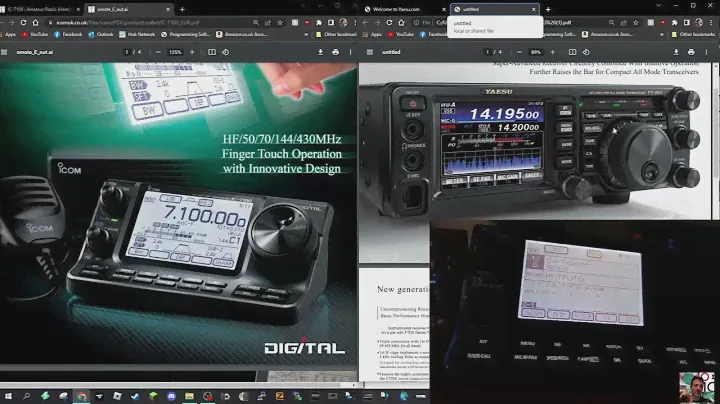Open more actions menu in the right PDF toolbar
This screenshot has height=404, width=720.
[x=707, y=51]
